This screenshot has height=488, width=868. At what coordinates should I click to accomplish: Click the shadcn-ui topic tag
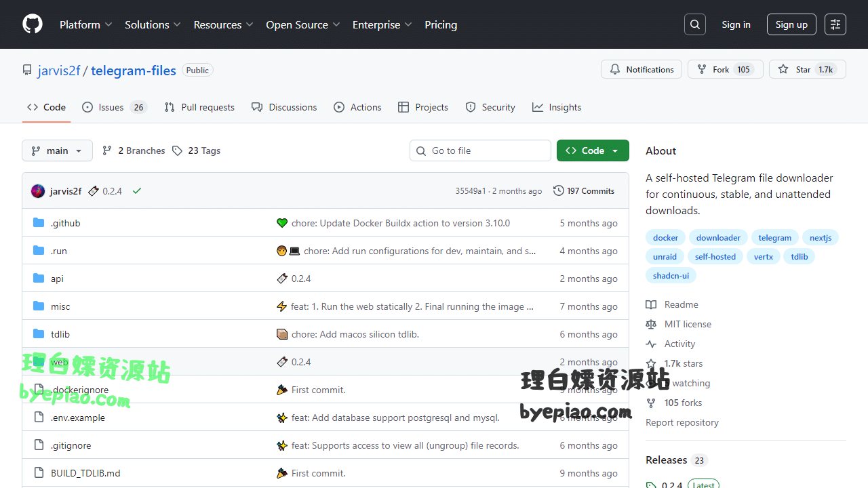pyautogui.click(x=671, y=276)
